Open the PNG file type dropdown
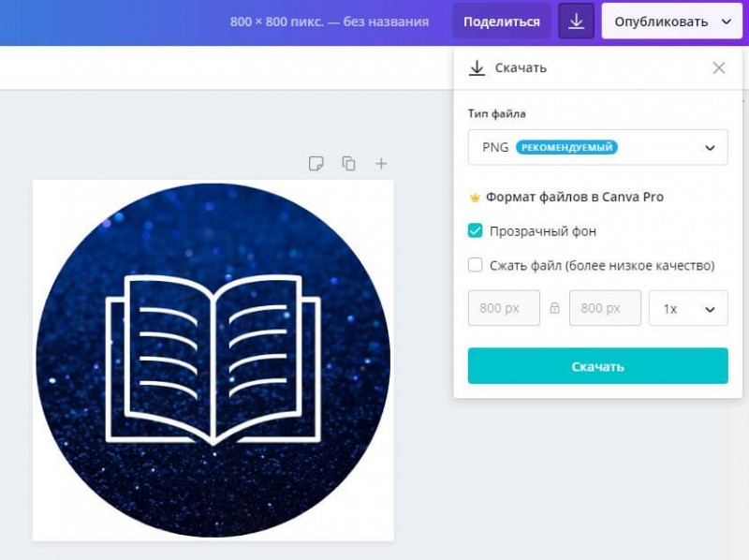This screenshot has height=560, width=749. [597, 147]
